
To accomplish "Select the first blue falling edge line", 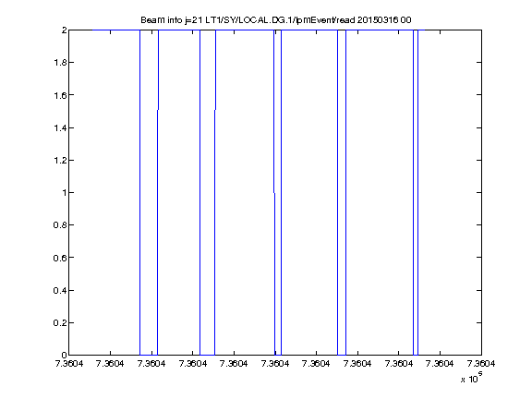I will pyautogui.click(x=139, y=192).
